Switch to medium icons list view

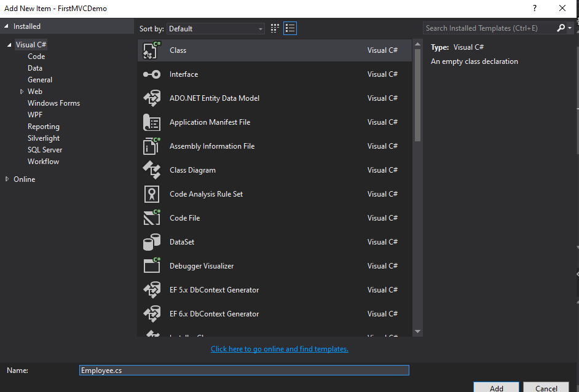coord(290,28)
